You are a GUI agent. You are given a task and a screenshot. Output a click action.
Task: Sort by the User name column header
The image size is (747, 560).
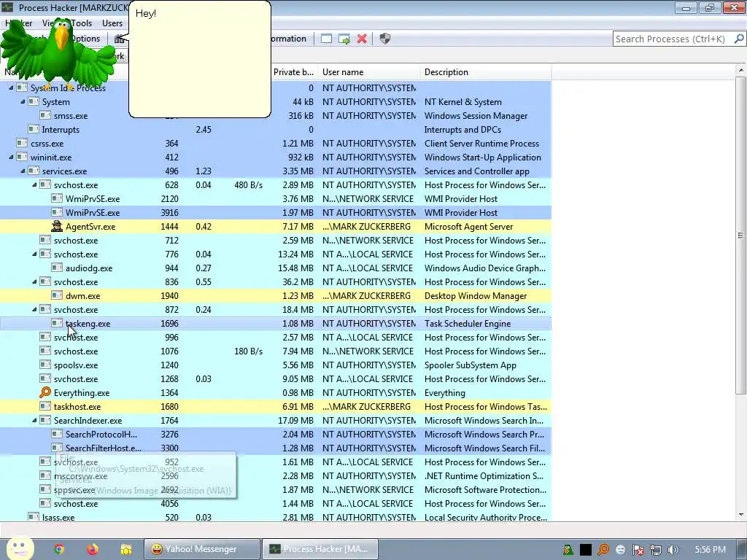pyautogui.click(x=368, y=72)
